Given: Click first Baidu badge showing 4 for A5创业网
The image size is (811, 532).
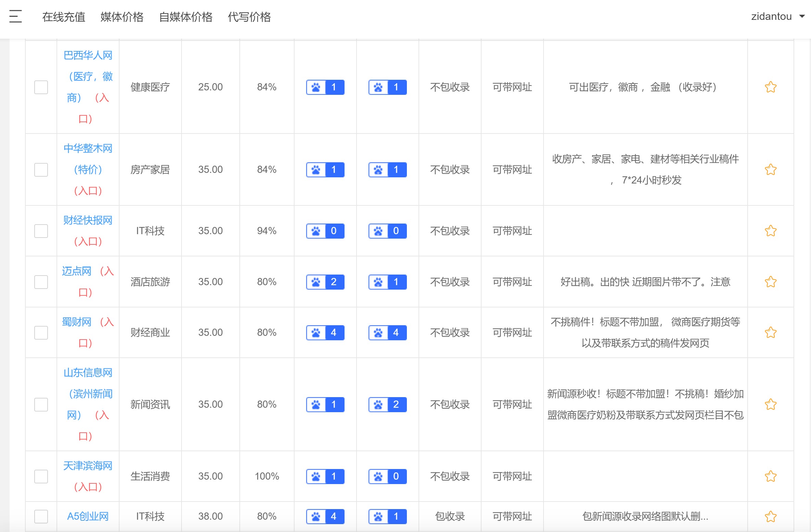Looking at the screenshot, I should (325, 516).
